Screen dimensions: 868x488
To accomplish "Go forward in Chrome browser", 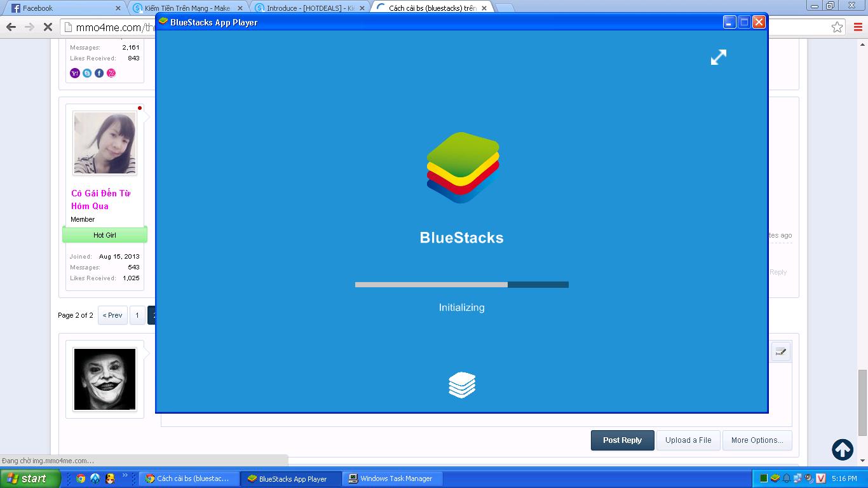I will [29, 27].
